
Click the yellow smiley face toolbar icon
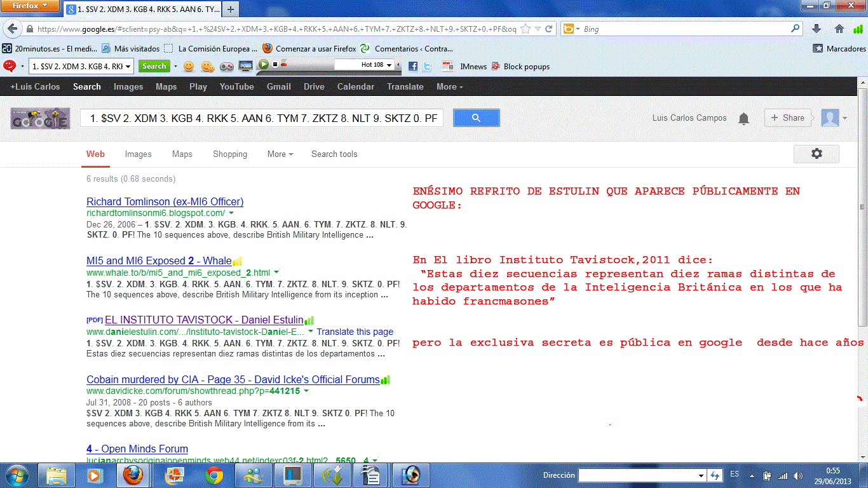pyautogui.click(x=189, y=66)
